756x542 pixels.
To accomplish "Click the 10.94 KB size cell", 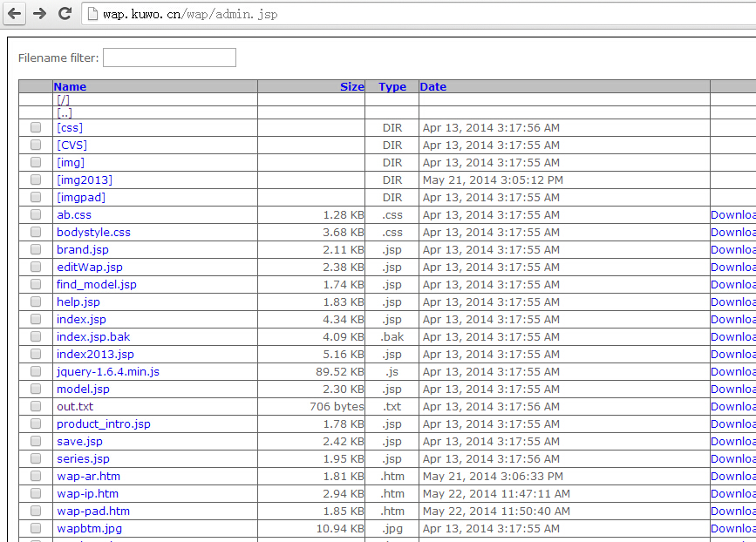I will tap(340, 529).
